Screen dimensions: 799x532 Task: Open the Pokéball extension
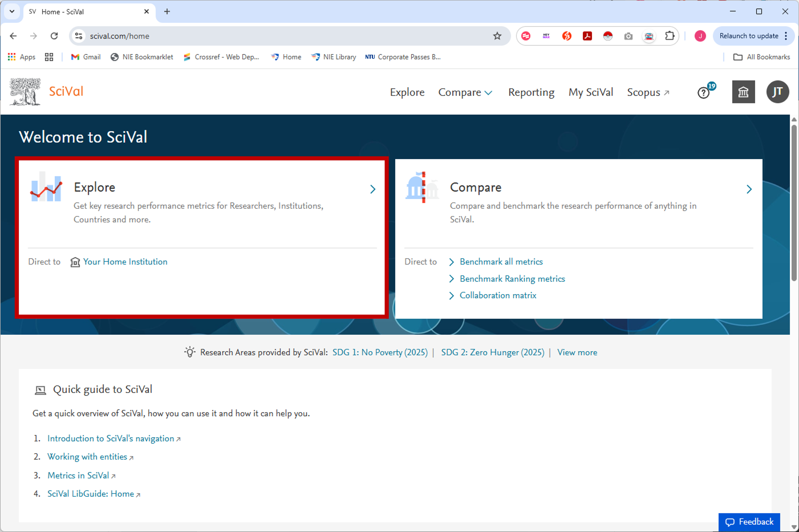pos(608,36)
